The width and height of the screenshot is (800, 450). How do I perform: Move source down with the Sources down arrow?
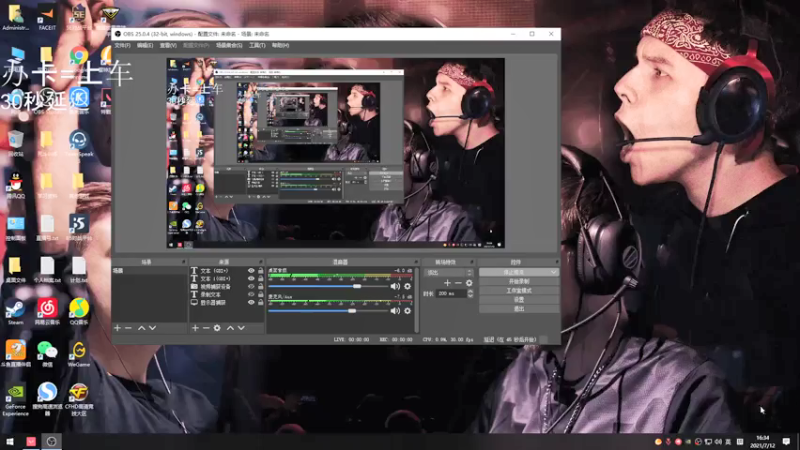pyautogui.click(x=241, y=328)
